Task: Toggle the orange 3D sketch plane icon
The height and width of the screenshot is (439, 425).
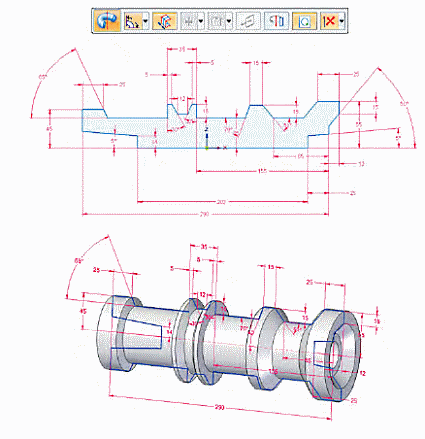Action: coord(165,22)
